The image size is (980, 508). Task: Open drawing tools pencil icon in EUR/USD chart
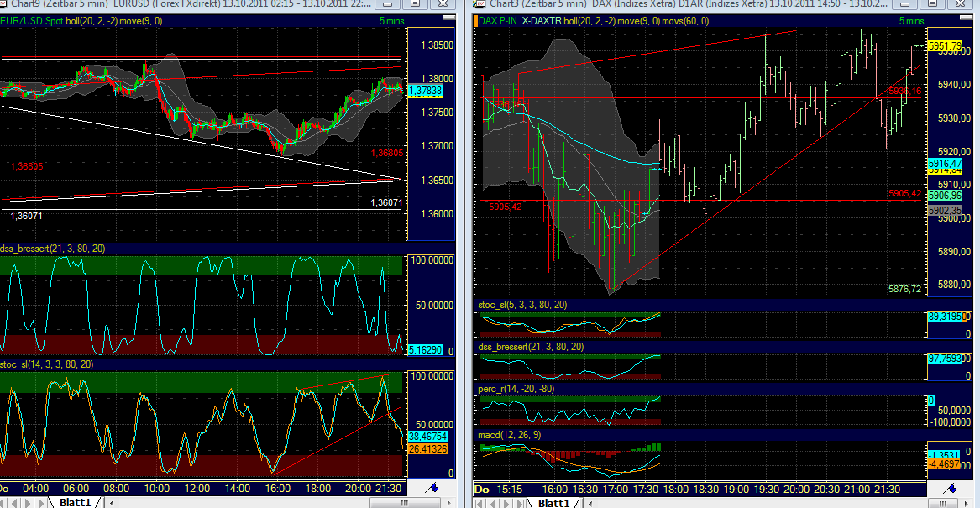point(432,488)
